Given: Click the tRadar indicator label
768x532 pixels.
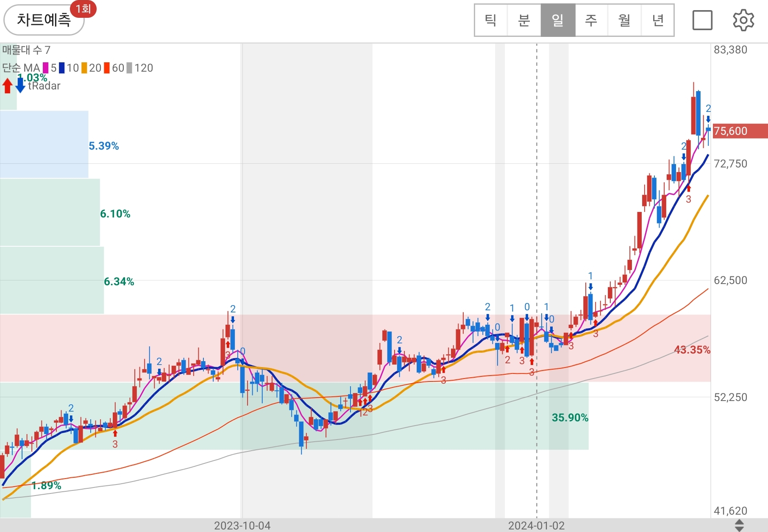Looking at the screenshot, I should click(44, 86).
